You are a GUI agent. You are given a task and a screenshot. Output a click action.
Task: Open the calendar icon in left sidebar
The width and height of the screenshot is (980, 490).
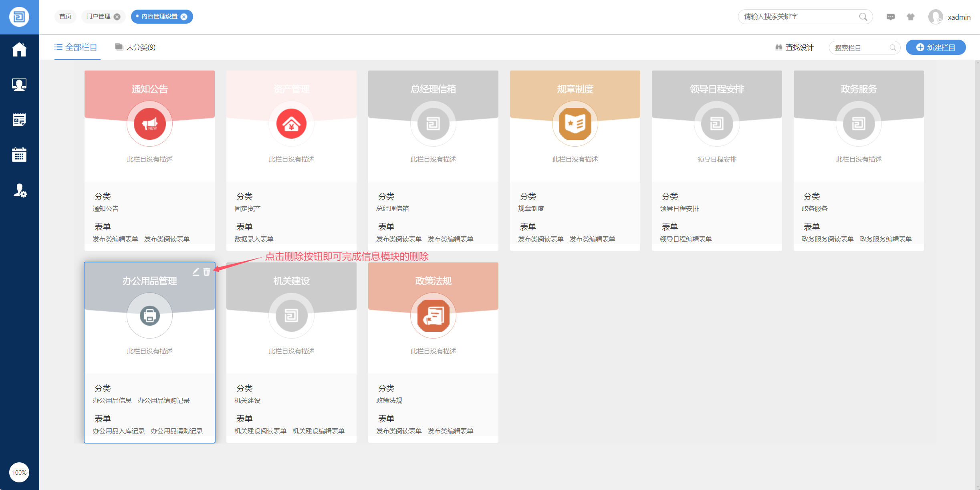19,155
